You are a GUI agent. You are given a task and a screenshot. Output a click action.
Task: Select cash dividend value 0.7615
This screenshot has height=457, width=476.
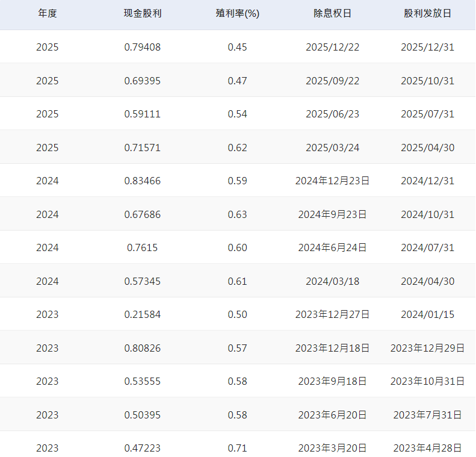(143, 247)
